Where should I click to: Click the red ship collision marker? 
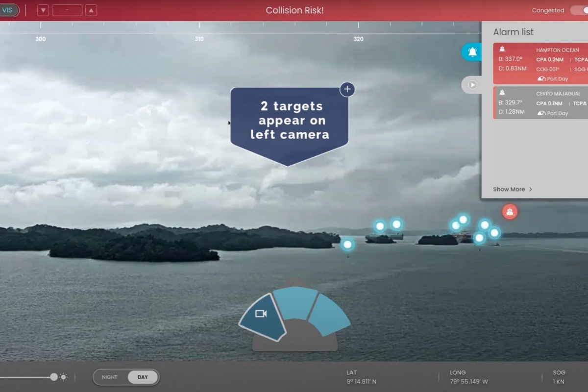pyautogui.click(x=510, y=212)
